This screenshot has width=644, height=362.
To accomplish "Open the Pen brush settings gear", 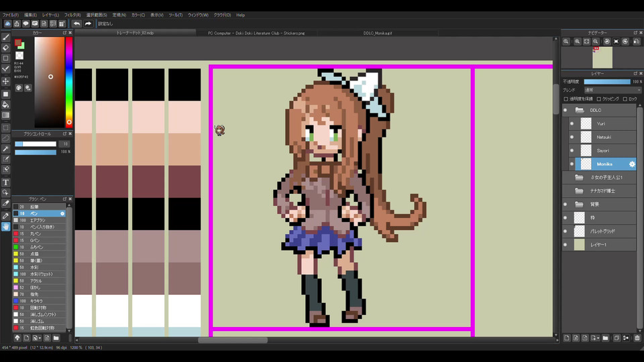I will pos(62,214).
